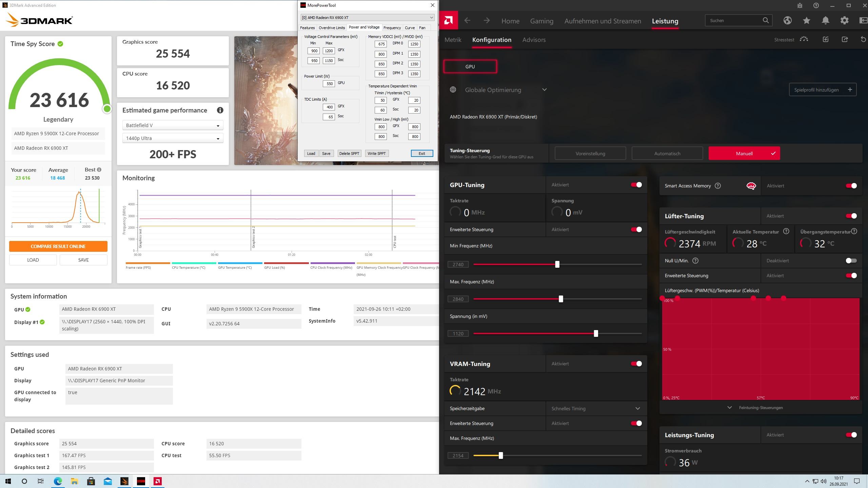The image size is (868, 488).
Task: Open Microsoft Edge from the taskbar
Action: 58,481
